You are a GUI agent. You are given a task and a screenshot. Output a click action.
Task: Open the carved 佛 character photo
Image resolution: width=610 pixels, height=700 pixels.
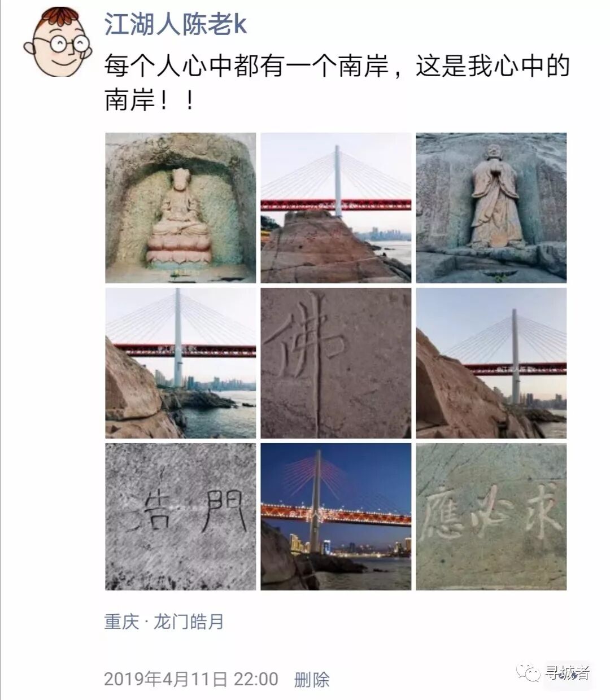point(336,363)
